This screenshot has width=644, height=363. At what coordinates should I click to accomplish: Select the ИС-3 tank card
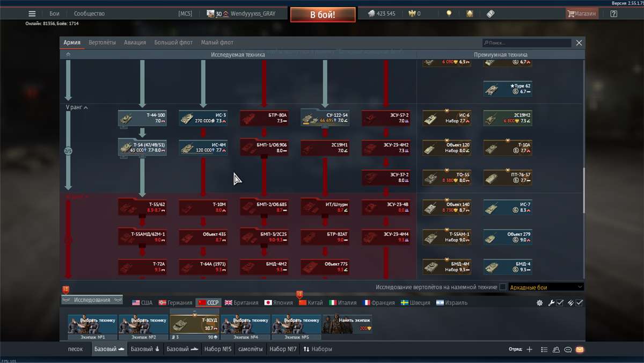coord(203,118)
